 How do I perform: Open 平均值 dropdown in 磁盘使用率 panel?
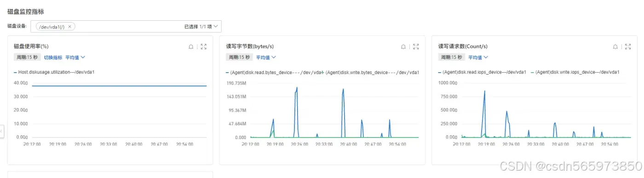[x=75, y=57]
